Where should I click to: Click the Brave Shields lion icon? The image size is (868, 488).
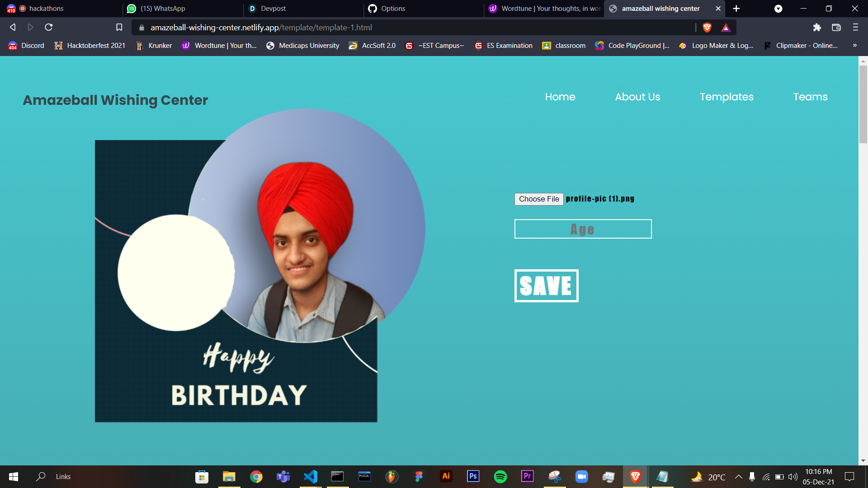(x=707, y=28)
